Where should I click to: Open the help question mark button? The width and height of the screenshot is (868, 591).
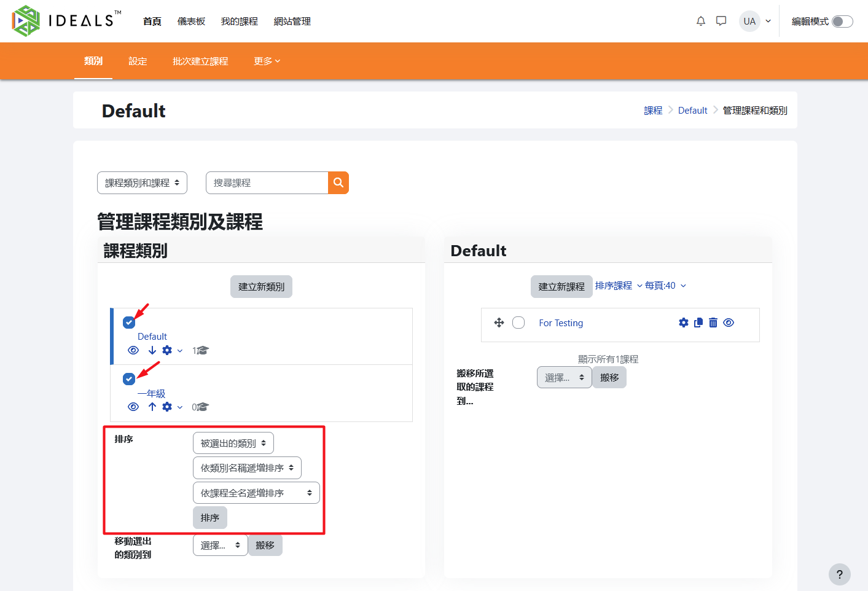coord(839,574)
